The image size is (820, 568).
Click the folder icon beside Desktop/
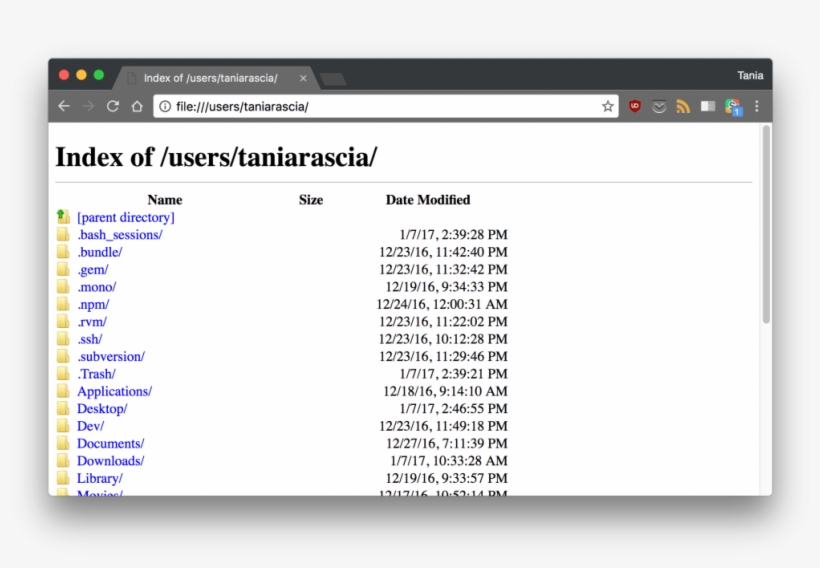[x=63, y=408]
